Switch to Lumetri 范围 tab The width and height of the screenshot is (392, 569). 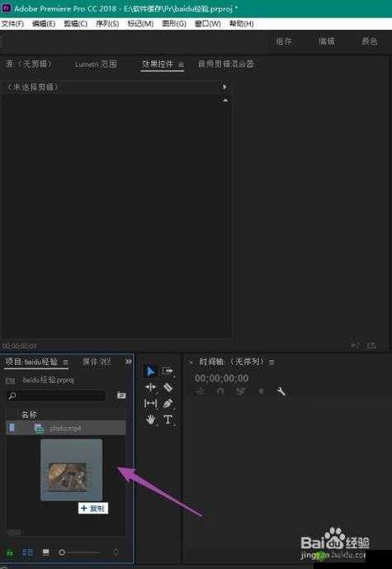(96, 64)
